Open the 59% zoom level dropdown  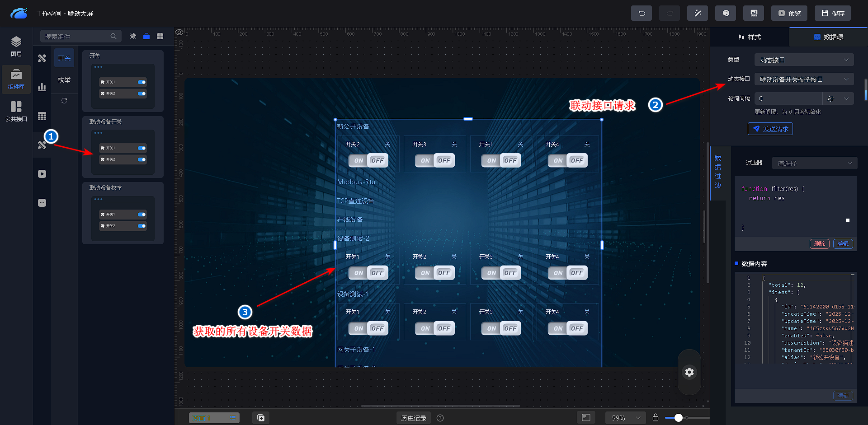(626, 418)
